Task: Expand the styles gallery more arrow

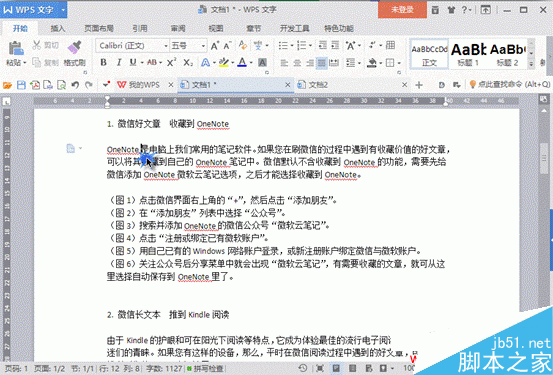Action: pos(531,64)
